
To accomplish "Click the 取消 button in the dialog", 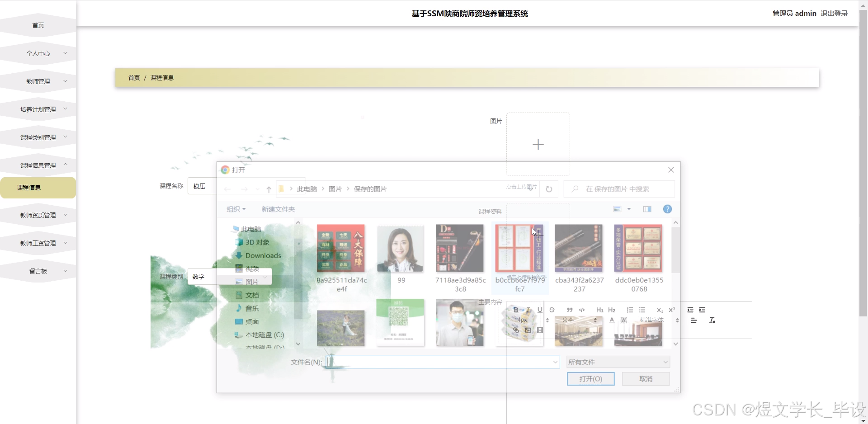I will pyautogui.click(x=646, y=379).
